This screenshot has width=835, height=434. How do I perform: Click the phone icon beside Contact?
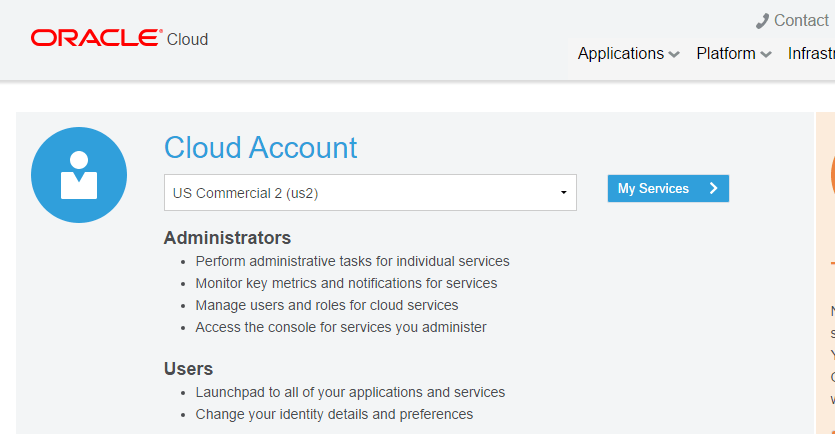pos(762,21)
